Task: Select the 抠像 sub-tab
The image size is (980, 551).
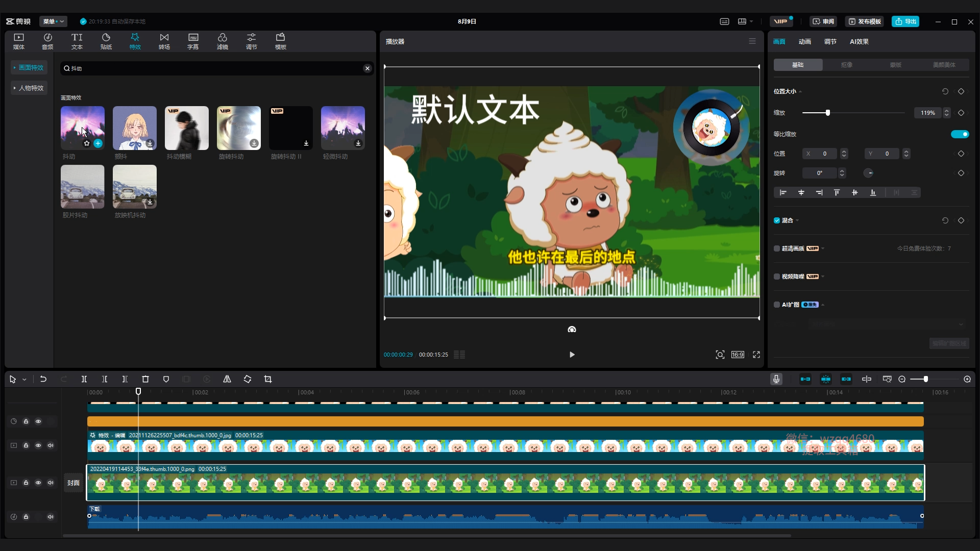Action: [846, 65]
